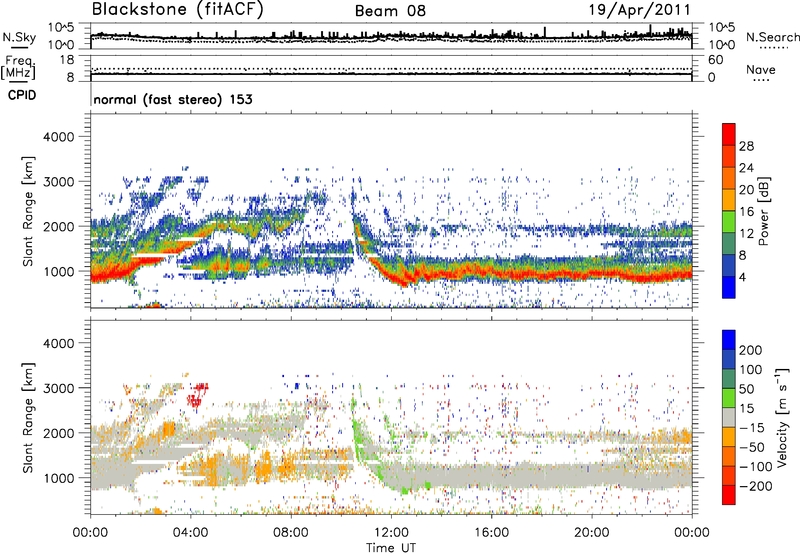
Task: Click 'normal (fast stereo) 153' text
Action: [x=173, y=99]
